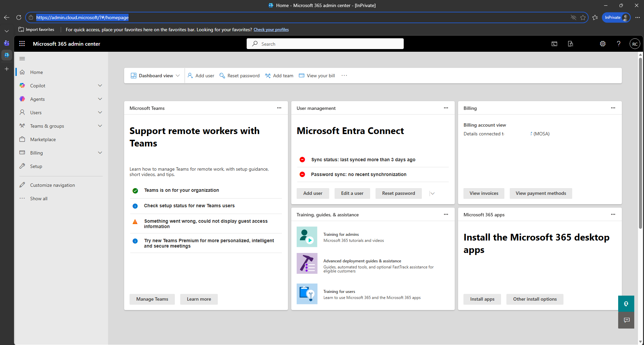Focus the admin center Search box
The height and width of the screenshot is (345, 644).
click(325, 44)
